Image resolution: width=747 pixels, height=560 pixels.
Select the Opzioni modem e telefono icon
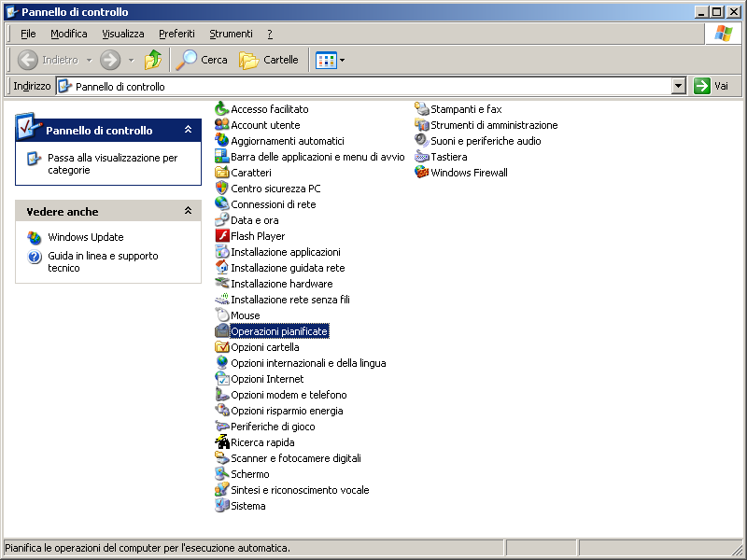pos(221,395)
